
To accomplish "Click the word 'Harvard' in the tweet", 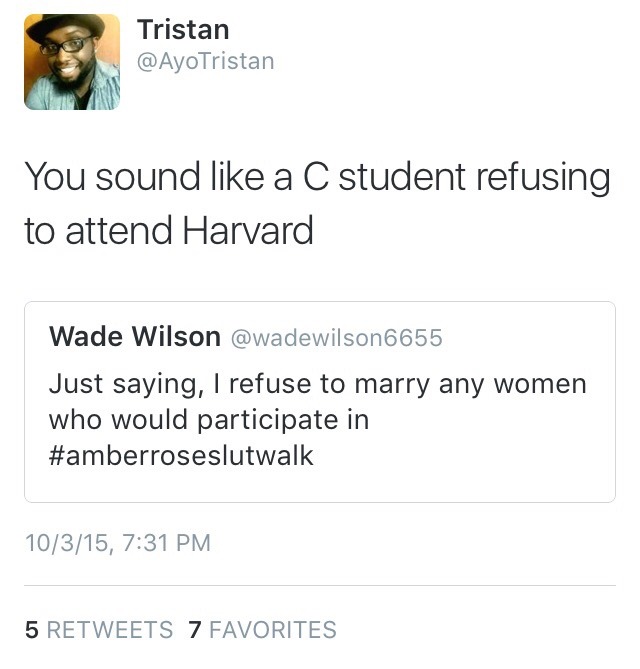I will [248, 231].
